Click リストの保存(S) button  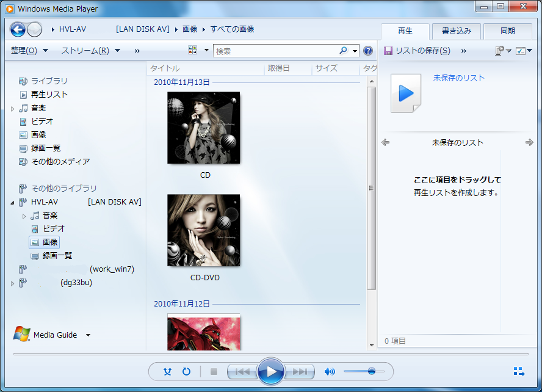point(417,51)
